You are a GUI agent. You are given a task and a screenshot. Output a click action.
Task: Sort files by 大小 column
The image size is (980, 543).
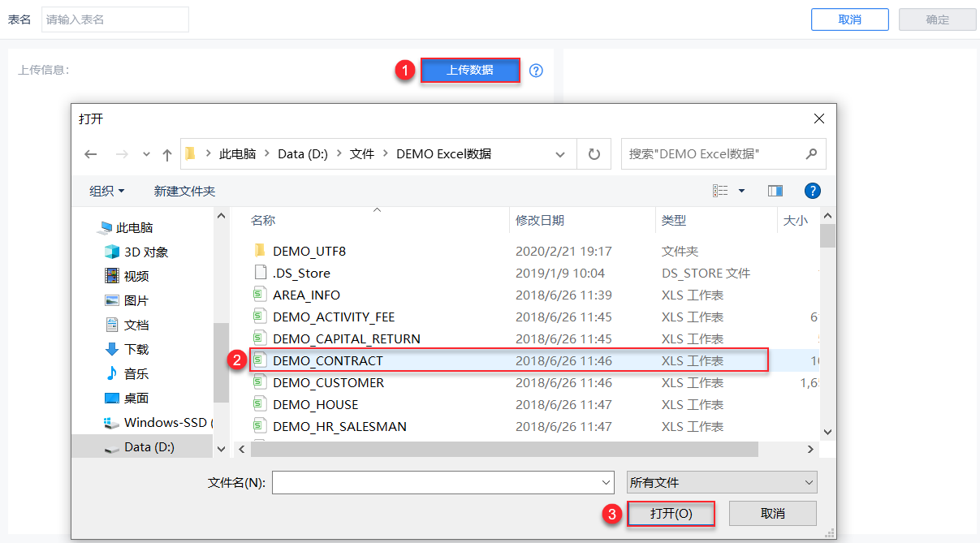click(x=795, y=220)
